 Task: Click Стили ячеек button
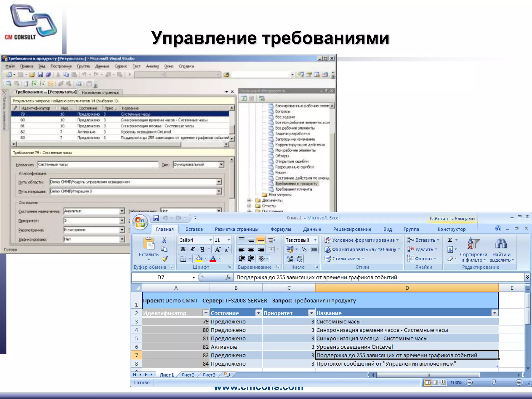pyautogui.click(x=344, y=259)
